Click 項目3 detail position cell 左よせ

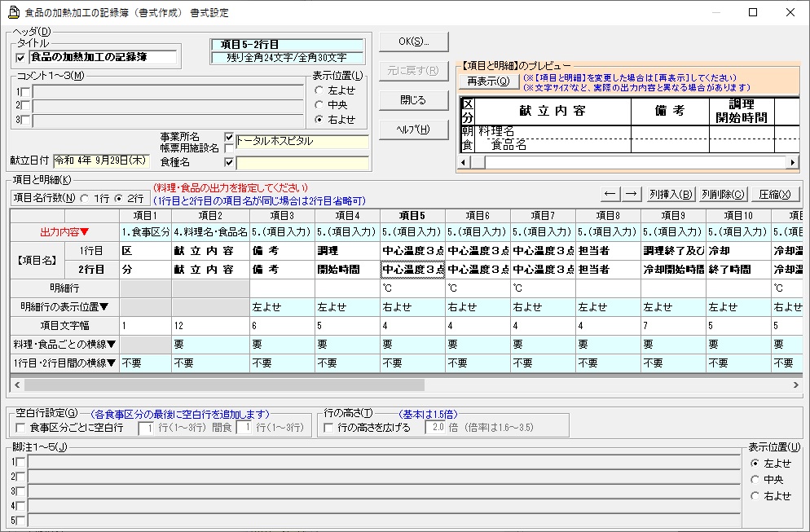pos(282,307)
